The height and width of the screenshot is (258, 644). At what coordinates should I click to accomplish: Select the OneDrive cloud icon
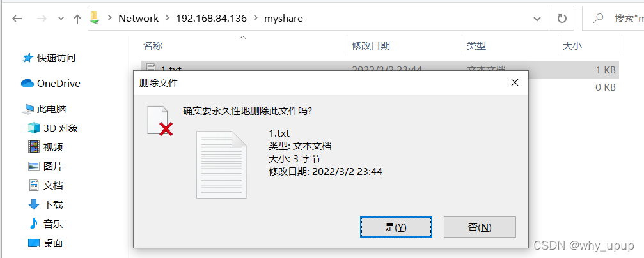[27, 83]
